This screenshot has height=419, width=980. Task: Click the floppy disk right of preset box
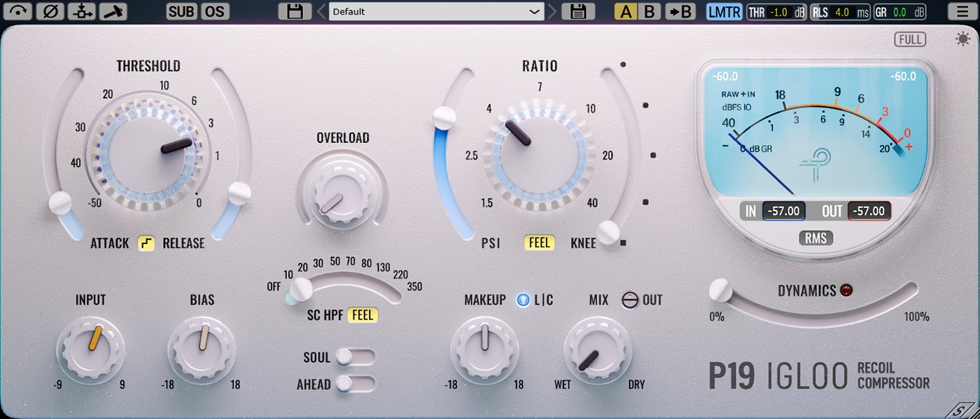[578, 11]
